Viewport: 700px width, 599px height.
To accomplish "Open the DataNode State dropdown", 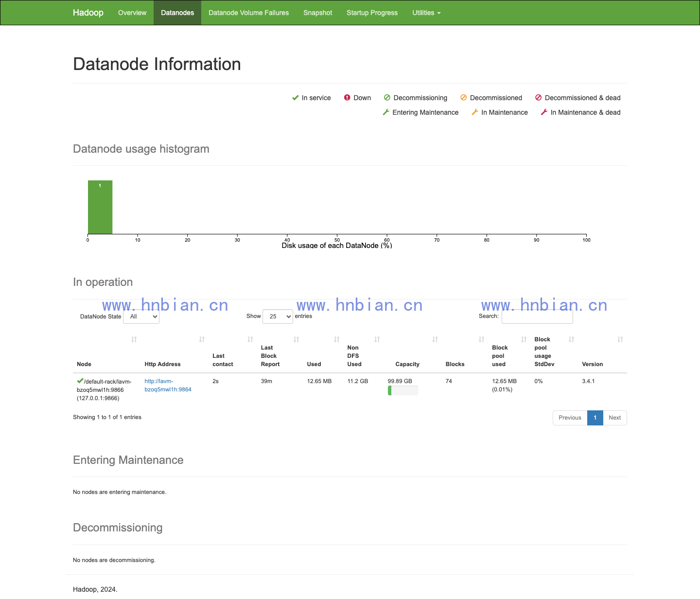I will click(141, 317).
